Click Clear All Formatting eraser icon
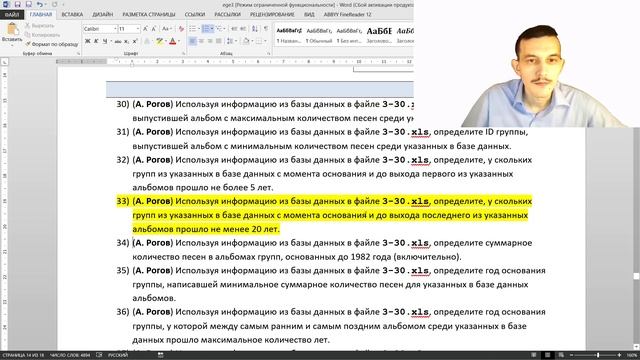This screenshot has width=640, height=360. pos(181,29)
